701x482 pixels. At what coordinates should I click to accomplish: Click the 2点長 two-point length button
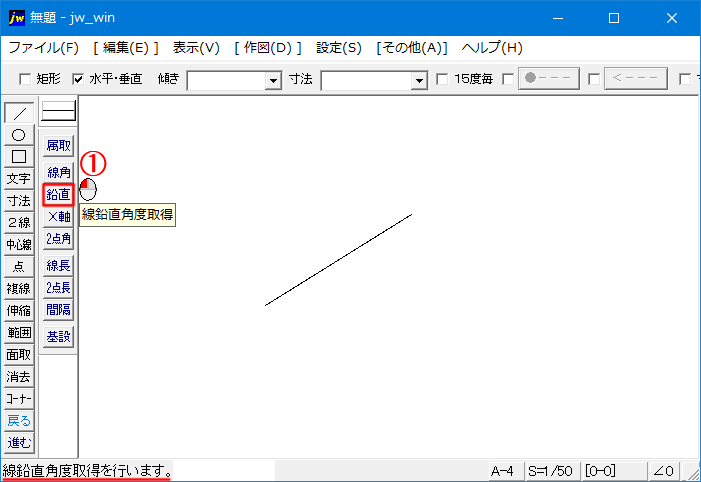[59, 288]
